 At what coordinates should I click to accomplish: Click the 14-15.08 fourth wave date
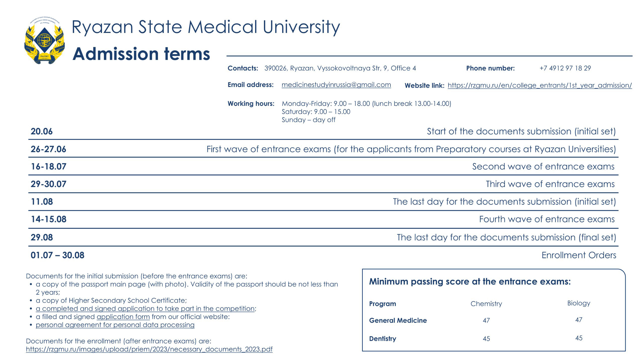(x=49, y=219)
